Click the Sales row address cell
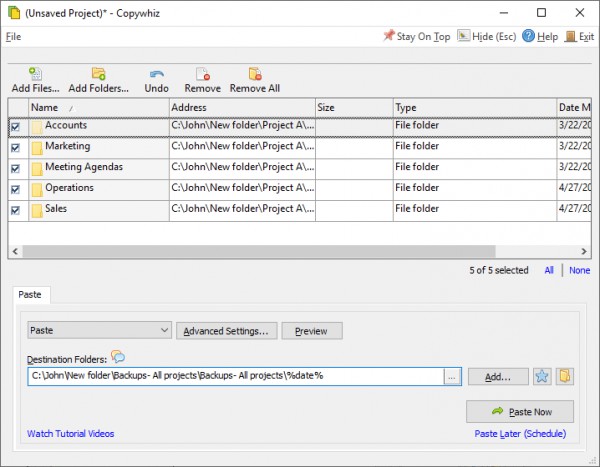The image size is (600, 467). click(x=242, y=210)
